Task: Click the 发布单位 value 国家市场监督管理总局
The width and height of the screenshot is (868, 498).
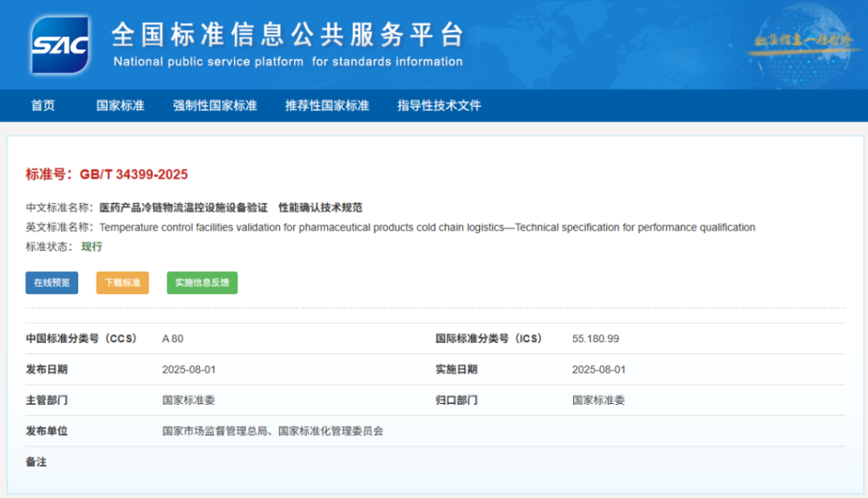Action: pyautogui.click(x=214, y=431)
